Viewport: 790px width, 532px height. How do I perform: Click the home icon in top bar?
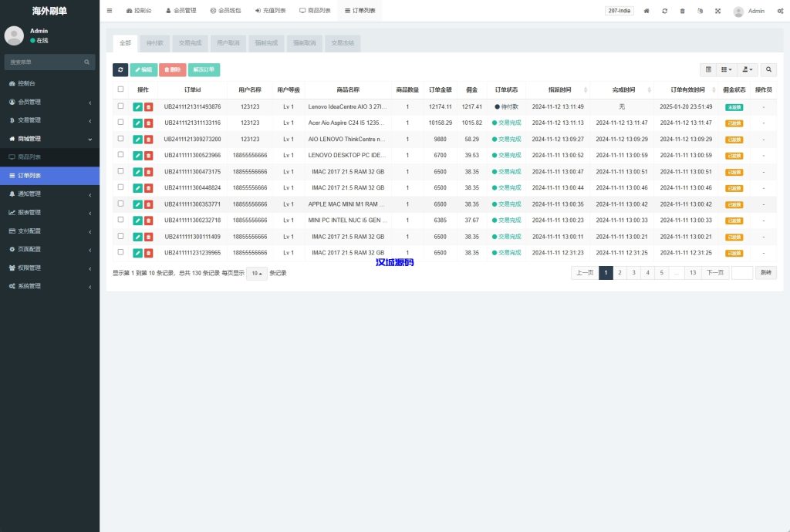tap(647, 11)
